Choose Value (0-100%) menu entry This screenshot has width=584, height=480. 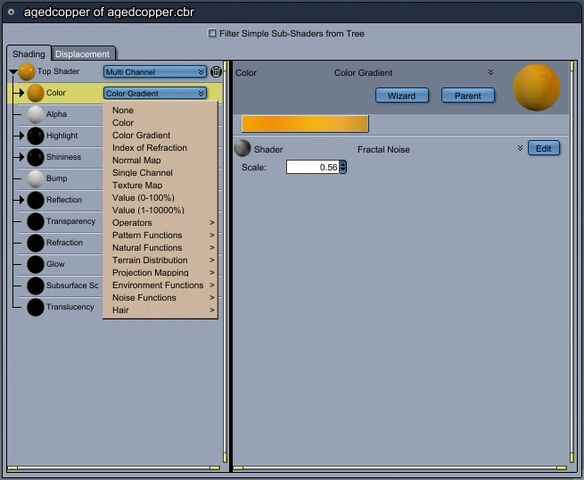tap(160, 198)
